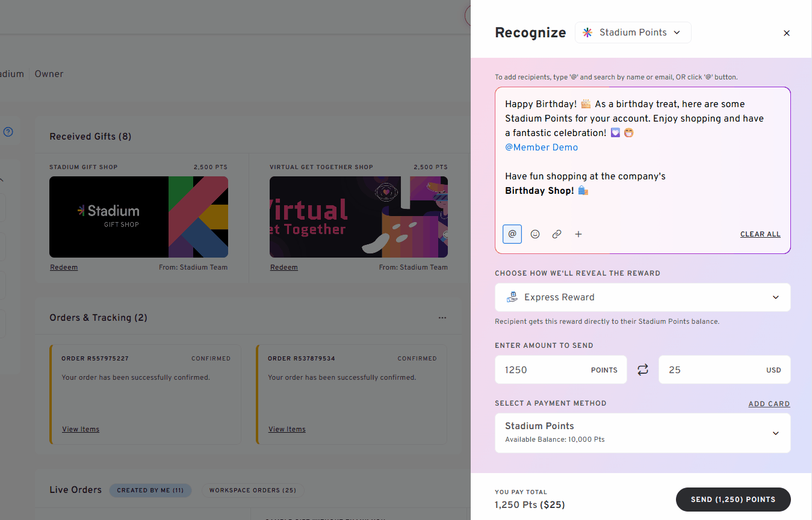The height and width of the screenshot is (520, 812).
Task: Insert a link using the link icon
Action: click(557, 234)
